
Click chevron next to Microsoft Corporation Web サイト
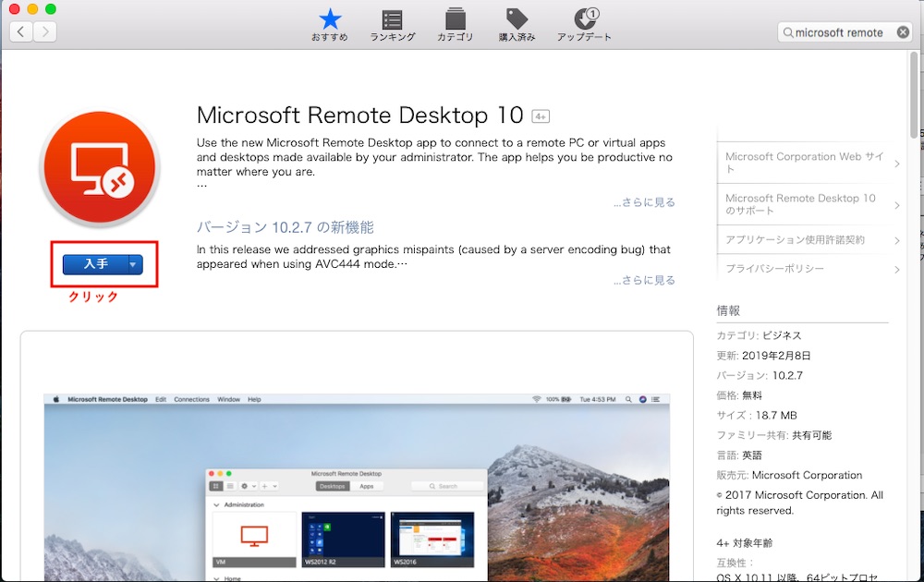[x=896, y=164]
